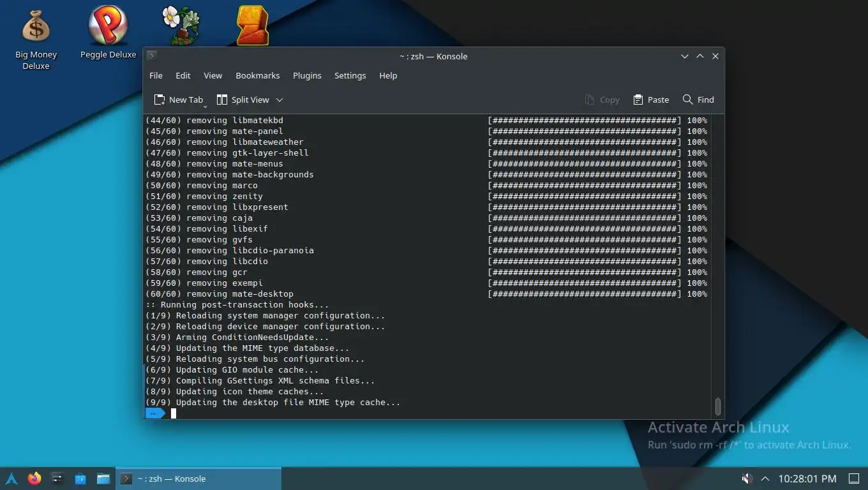Viewport: 868px width, 490px height.
Task: Minimize the Konsole window
Action: coord(685,56)
